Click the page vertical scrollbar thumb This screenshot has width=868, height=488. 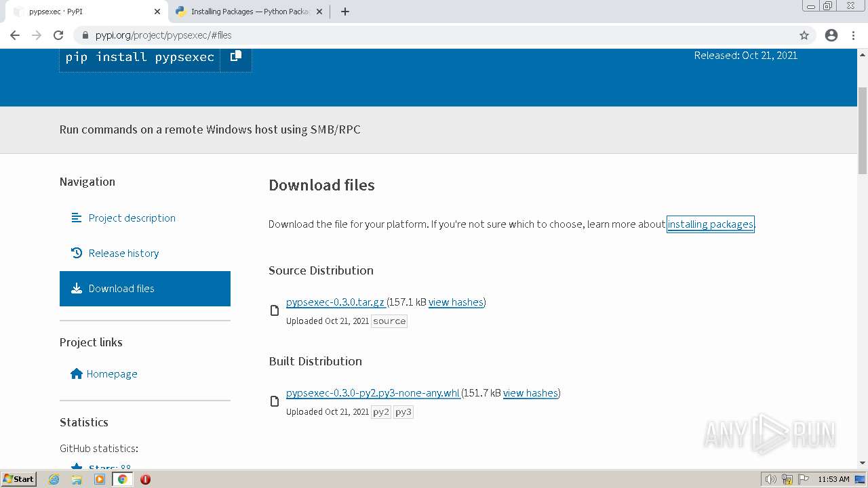click(x=863, y=131)
